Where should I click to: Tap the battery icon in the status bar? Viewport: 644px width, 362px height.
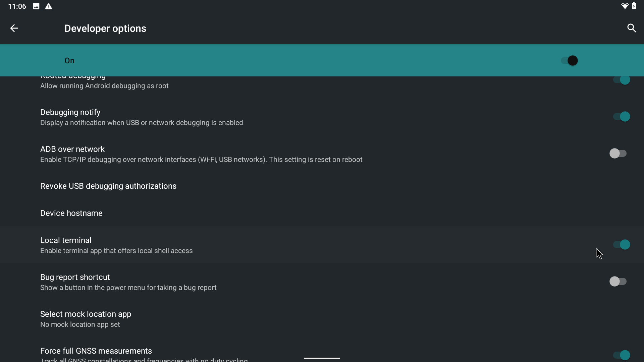(635, 6)
